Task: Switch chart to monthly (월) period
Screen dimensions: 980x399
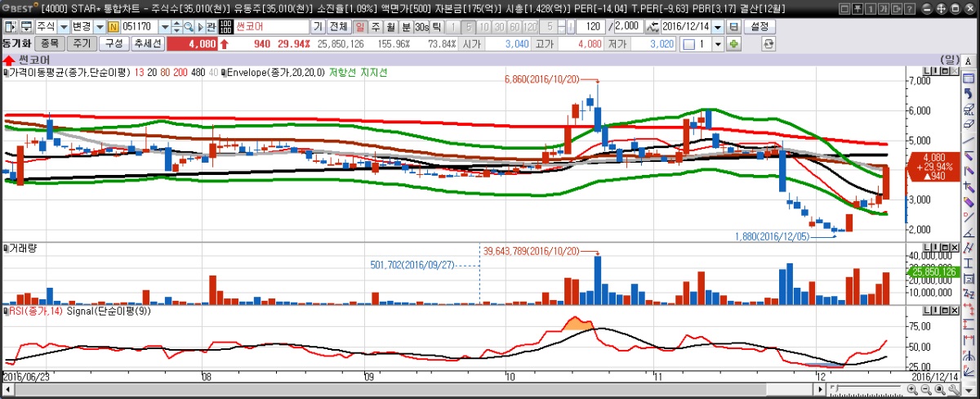Action: [x=390, y=26]
